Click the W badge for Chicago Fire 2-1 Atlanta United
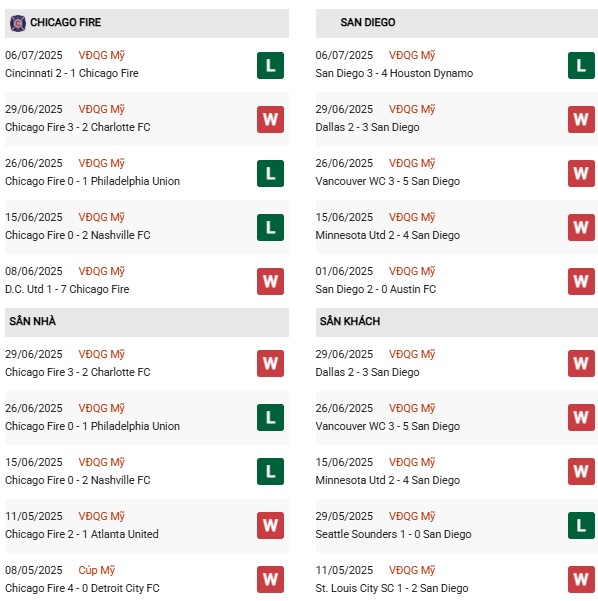 coord(270,525)
